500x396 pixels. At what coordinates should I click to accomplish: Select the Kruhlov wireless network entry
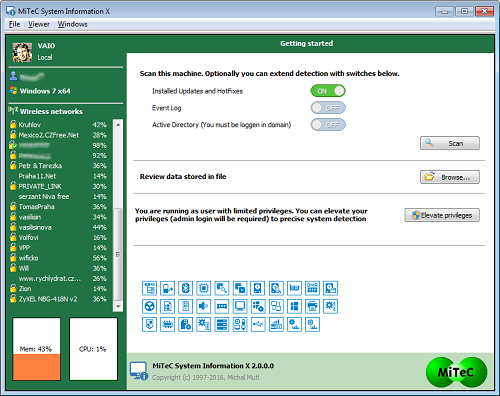click(58, 125)
